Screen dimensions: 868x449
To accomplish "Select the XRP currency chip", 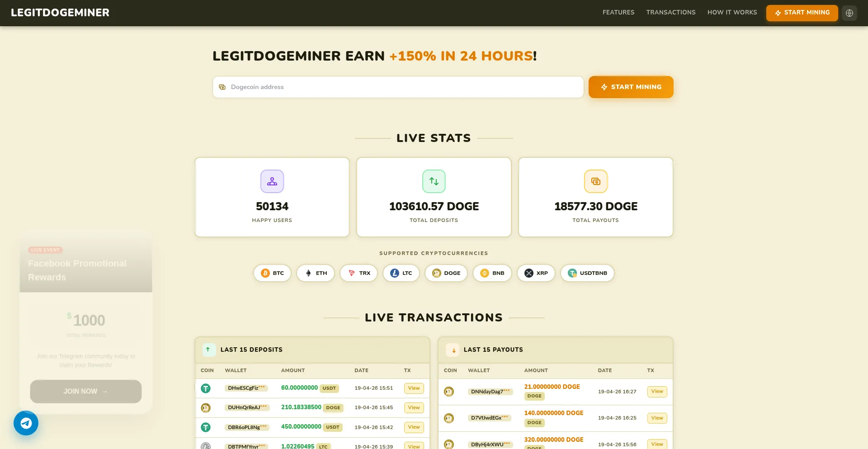I will (536, 273).
